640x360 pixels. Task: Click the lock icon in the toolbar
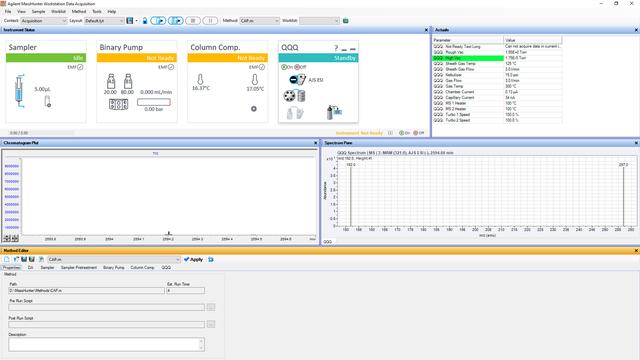pyautogui.click(x=144, y=20)
